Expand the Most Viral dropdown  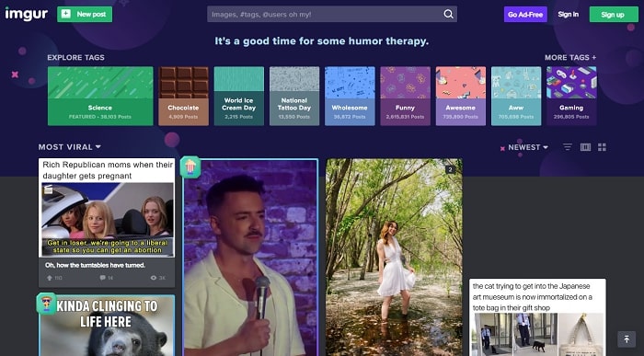pos(69,147)
